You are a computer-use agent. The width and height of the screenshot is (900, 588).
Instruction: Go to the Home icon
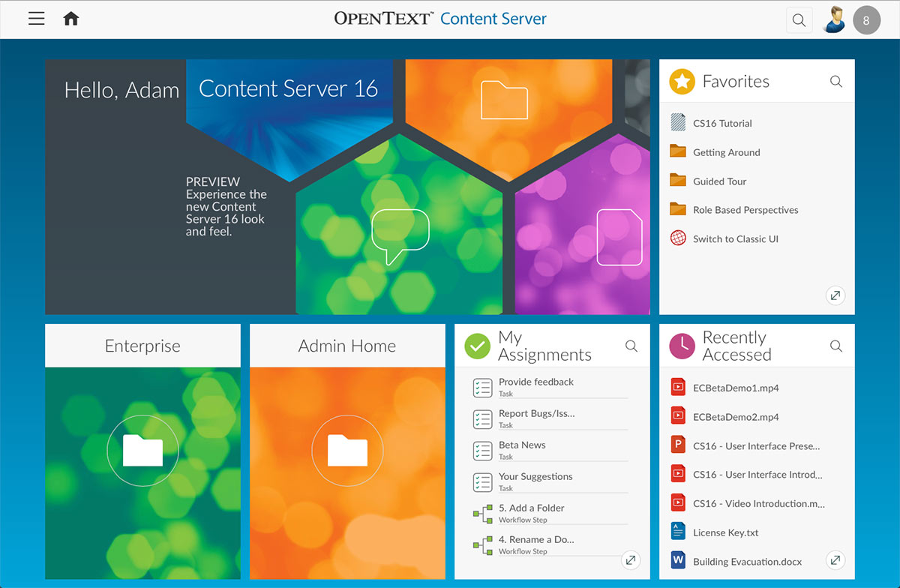click(x=71, y=19)
